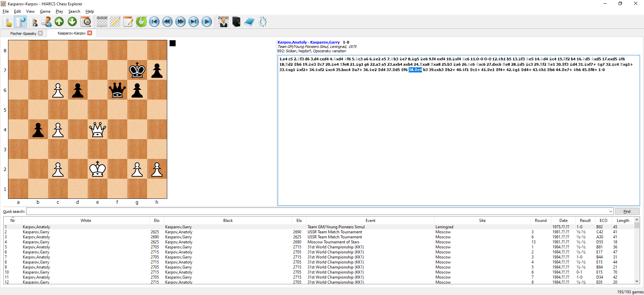Screen dimensions: 644x295
Task: Close the Fischer-Spassky tab
Action: 40,33
